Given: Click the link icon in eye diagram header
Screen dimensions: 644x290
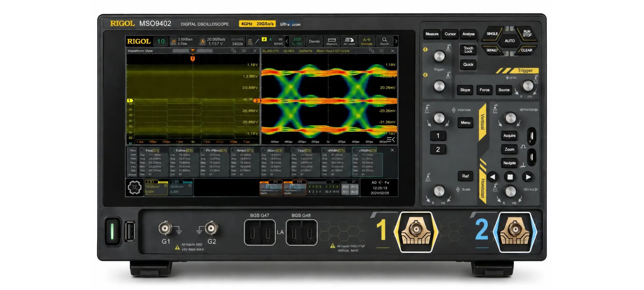Looking at the screenshot, I should (x=371, y=51).
